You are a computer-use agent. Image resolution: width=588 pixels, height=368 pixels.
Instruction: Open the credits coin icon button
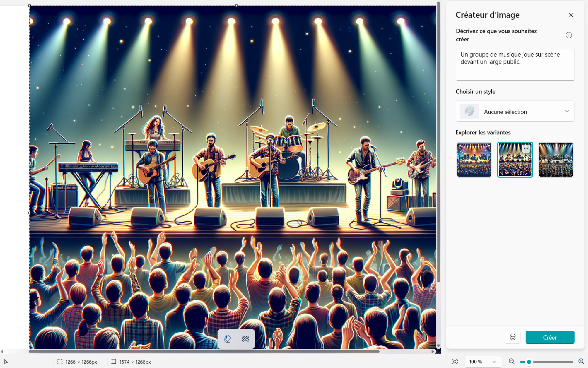point(513,337)
